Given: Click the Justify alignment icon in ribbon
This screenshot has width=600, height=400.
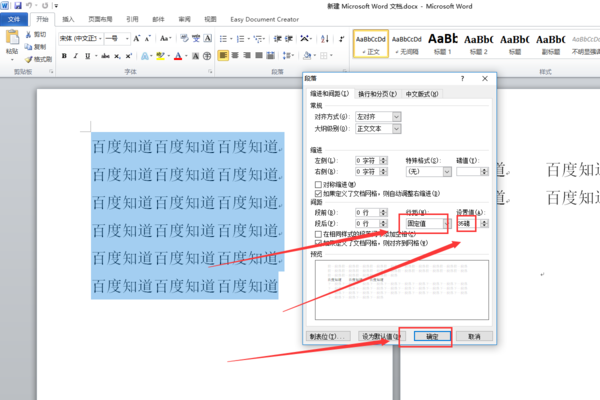Looking at the screenshot, I should coord(259,56).
